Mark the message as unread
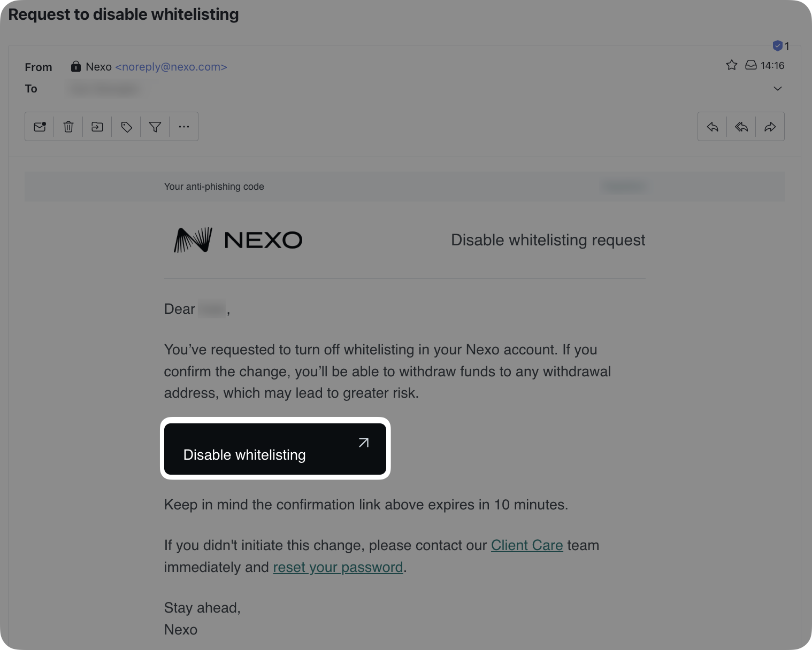 [40, 127]
